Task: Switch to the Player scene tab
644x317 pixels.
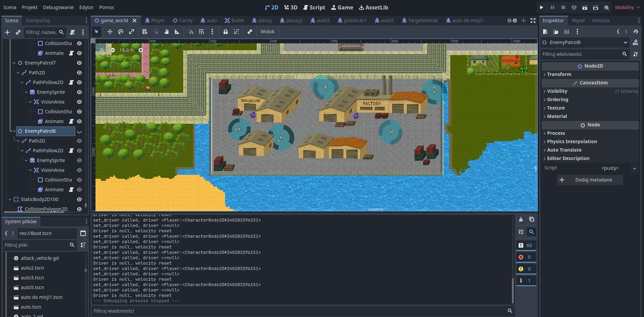Action: pyautogui.click(x=155, y=21)
